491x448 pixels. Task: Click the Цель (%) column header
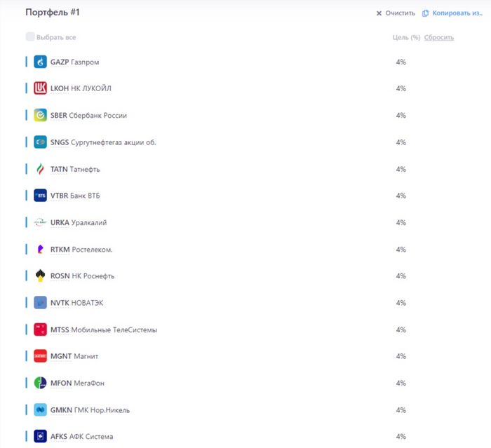pos(406,37)
